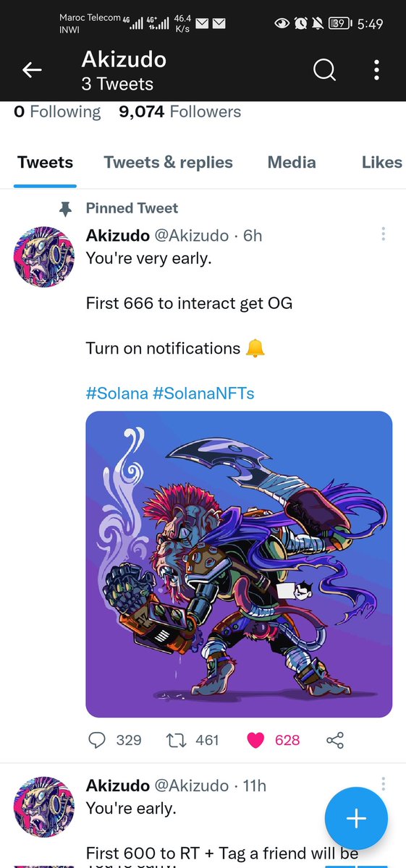Share the pinned tweet
The height and width of the screenshot is (868, 406).
335,740
